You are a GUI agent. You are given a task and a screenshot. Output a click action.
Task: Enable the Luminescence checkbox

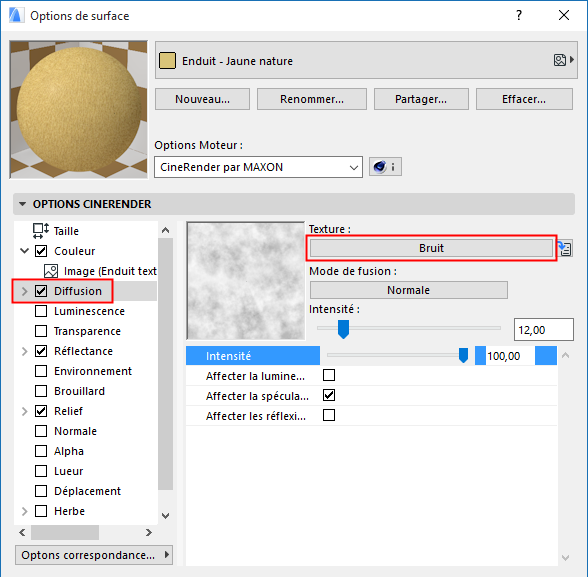41,311
